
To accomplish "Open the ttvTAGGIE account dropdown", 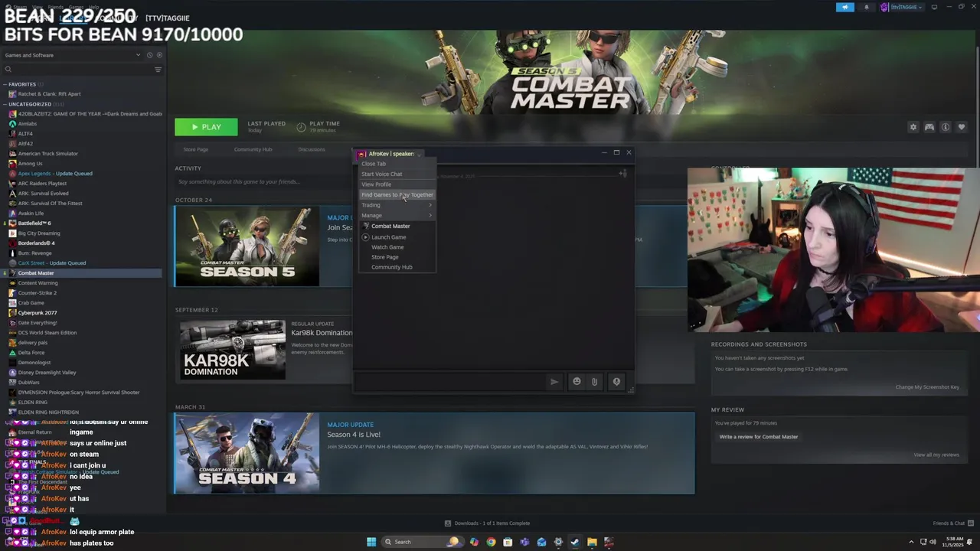I will point(901,7).
